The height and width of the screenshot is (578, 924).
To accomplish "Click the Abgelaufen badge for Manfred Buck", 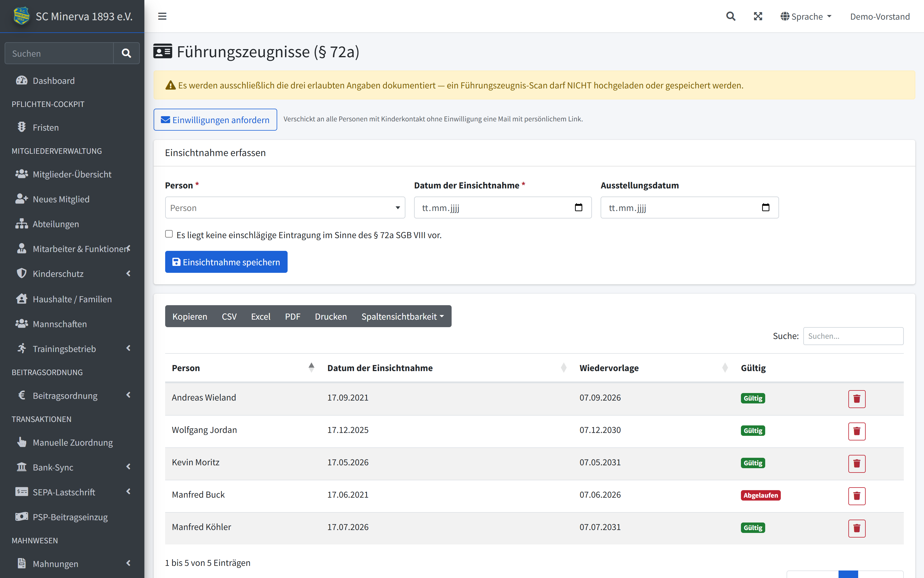I will [761, 495].
